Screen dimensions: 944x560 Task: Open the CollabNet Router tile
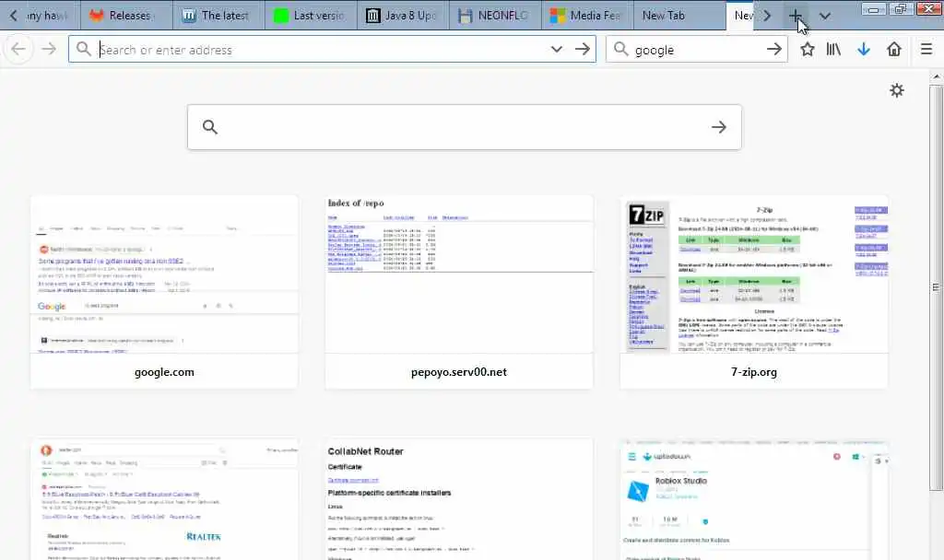click(x=459, y=500)
